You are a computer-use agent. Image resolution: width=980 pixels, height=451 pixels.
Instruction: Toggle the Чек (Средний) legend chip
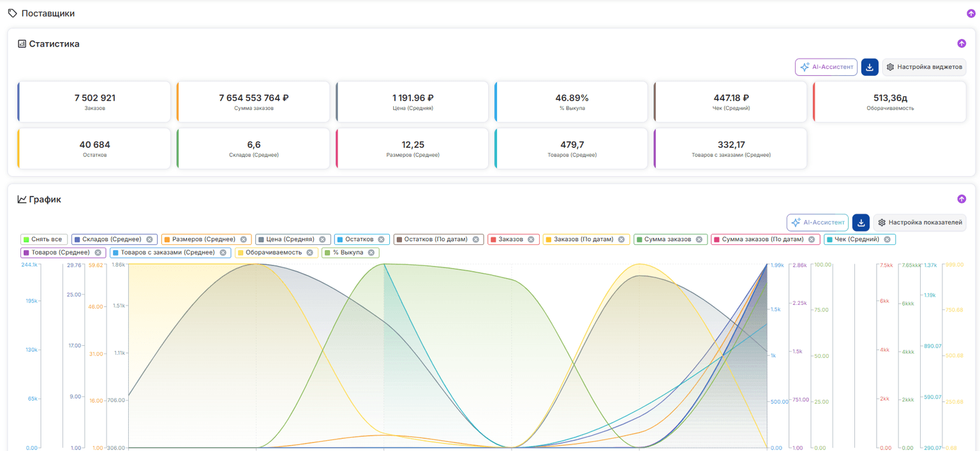[x=859, y=239]
